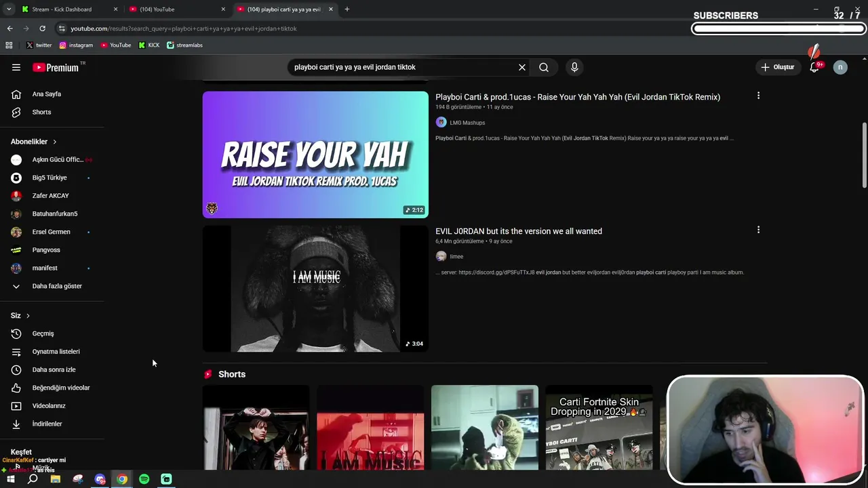Expand the Abonelikler section chevron

pyautogui.click(x=54, y=142)
